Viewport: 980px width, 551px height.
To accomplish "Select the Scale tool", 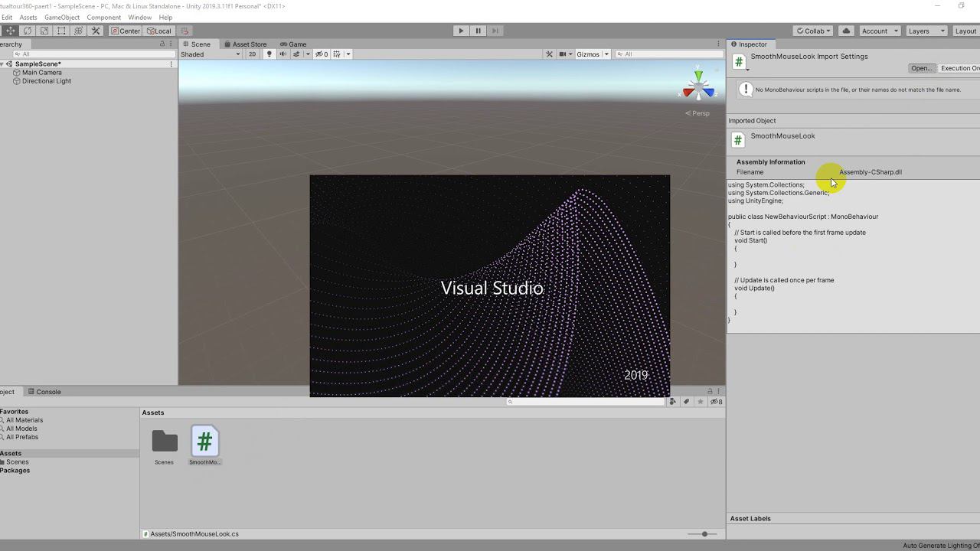I will (44, 31).
